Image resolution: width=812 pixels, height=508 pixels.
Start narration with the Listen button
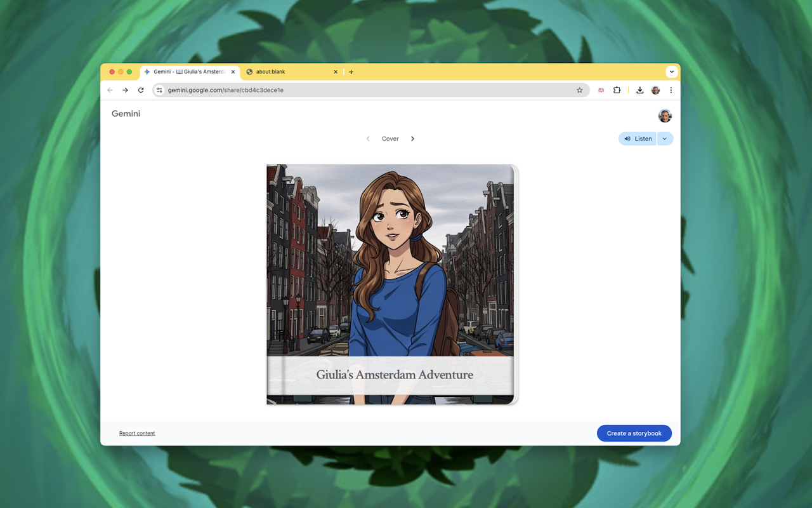tap(638, 138)
